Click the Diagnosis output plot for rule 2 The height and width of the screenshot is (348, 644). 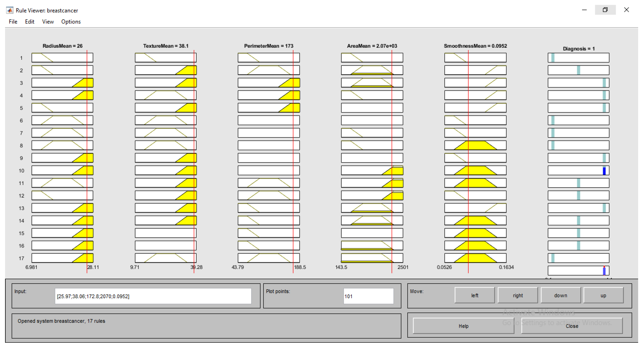pos(578,70)
